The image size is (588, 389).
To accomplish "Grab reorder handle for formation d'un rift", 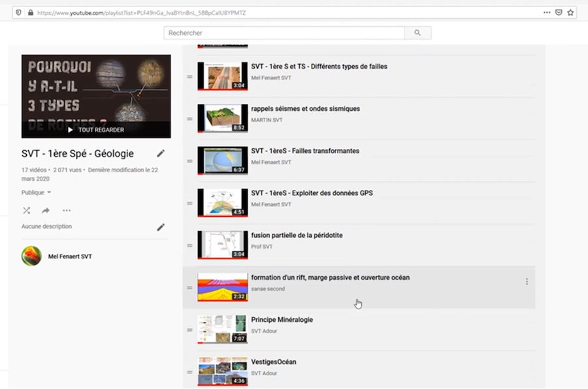I will (x=189, y=288).
